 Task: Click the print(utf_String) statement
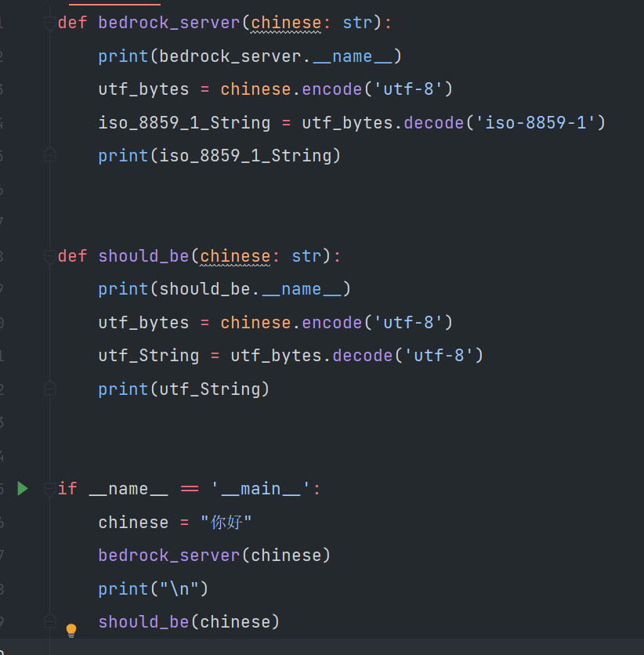tap(184, 389)
